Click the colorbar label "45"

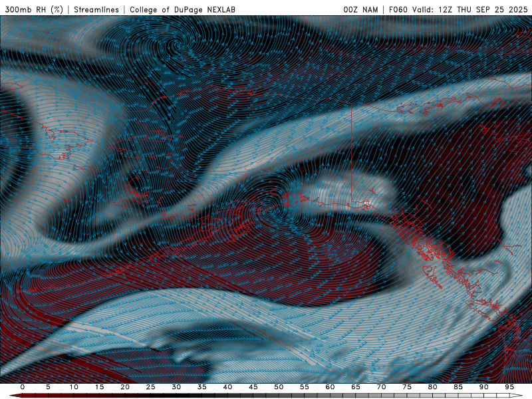pos(253,387)
